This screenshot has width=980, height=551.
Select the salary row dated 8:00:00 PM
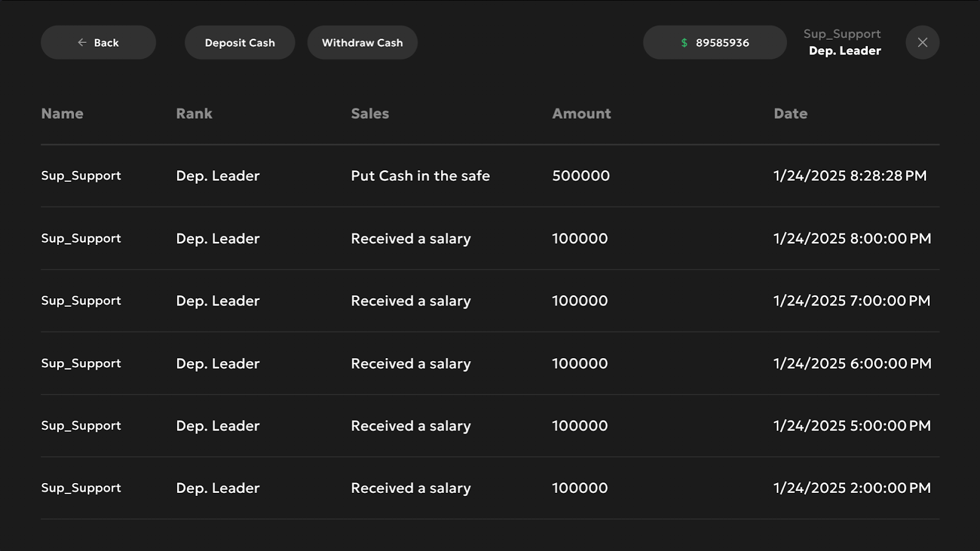pos(490,238)
